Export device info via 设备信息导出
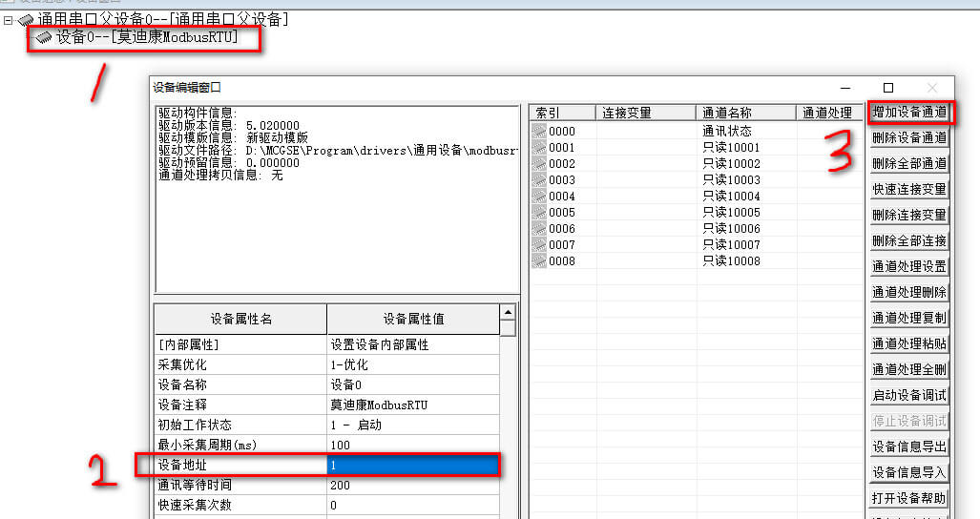This screenshot has width=980, height=519. [x=909, y=446]
